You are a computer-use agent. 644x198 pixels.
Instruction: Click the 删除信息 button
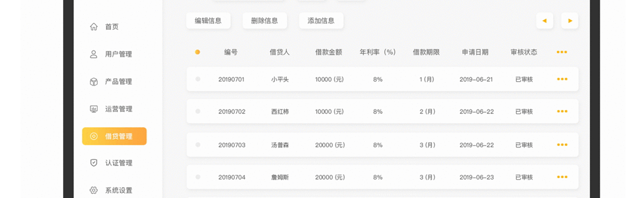265,20
